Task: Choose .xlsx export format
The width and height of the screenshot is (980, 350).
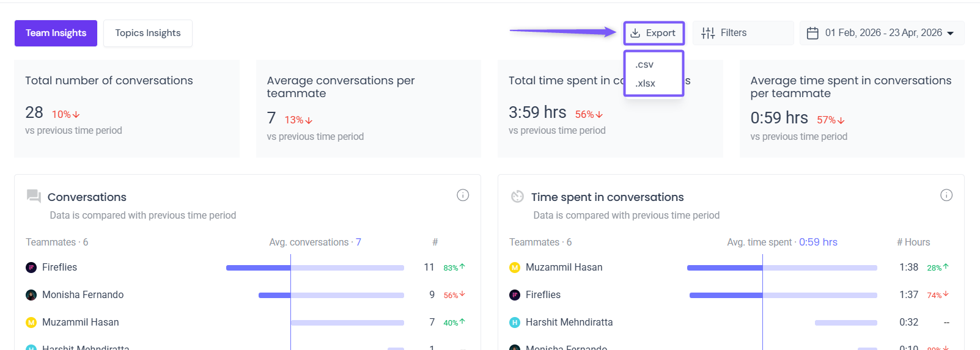Action: click(645, 84)
